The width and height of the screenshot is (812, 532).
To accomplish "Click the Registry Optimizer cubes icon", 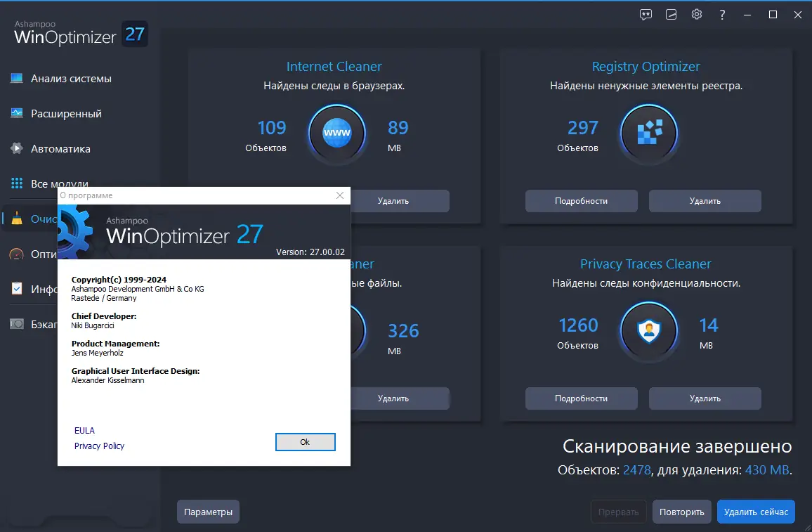I will tap(649, 133).
